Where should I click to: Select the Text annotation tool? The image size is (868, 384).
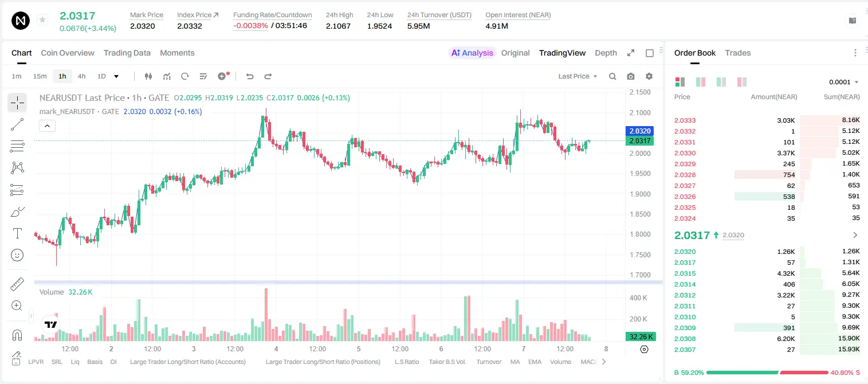(17, 233)
